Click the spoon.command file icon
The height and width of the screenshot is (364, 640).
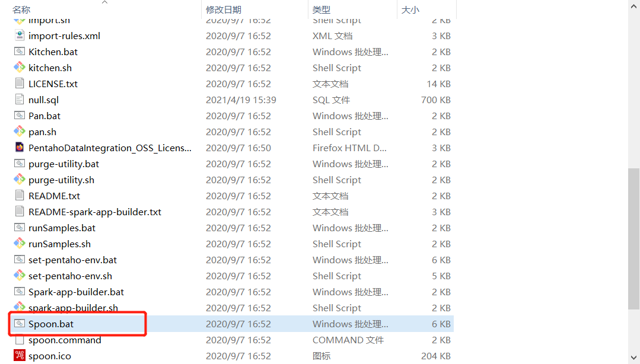(19, 340)
